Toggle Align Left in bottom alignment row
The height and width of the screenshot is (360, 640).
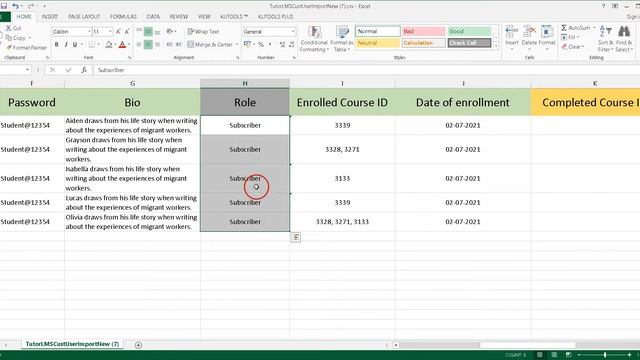coord(139,44)
